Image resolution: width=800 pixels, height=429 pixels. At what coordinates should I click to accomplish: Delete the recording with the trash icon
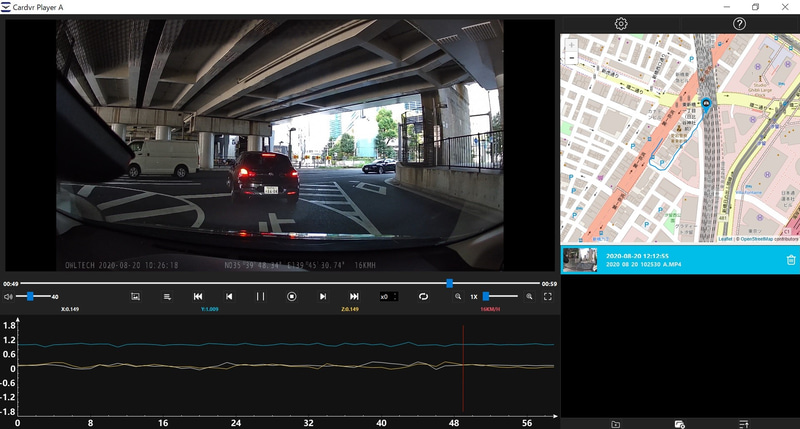tap(791, 260)
